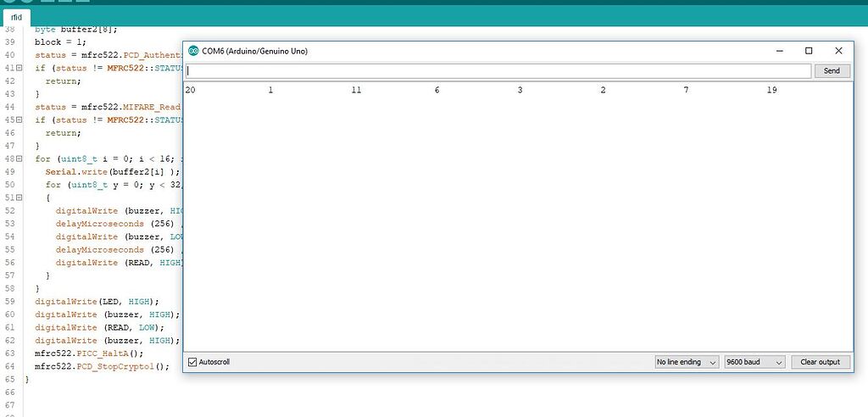
Task: Click the Send button
Action: coord(832,71)
